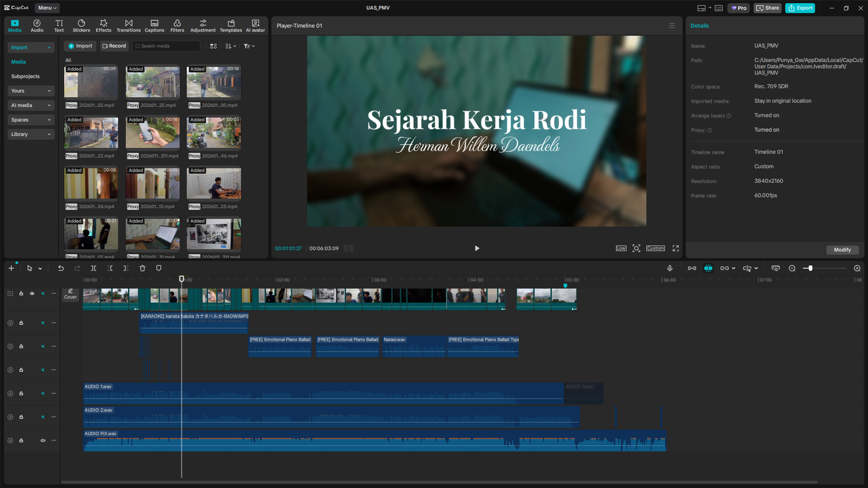Open the Stickers panel
Viewport: 868px width, 488px height.
click(x=81, y=26)
